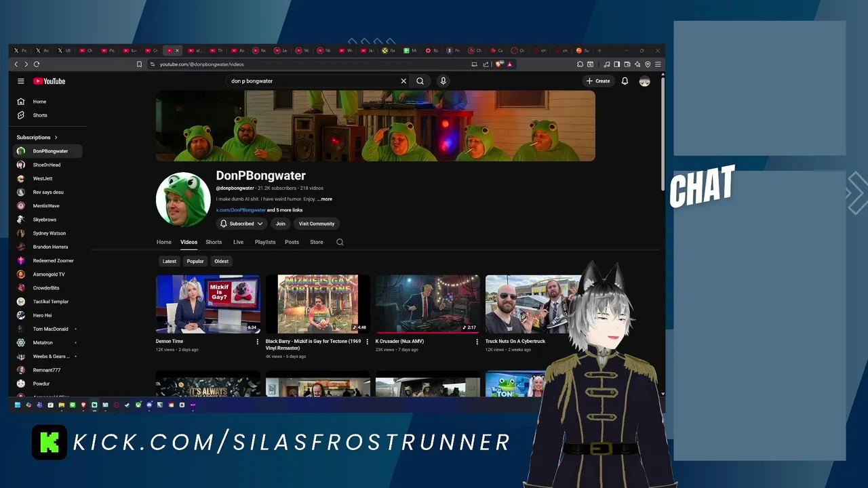Open File Explorer from taskbar
Screen dimensions: 868x488
point(61,405)
